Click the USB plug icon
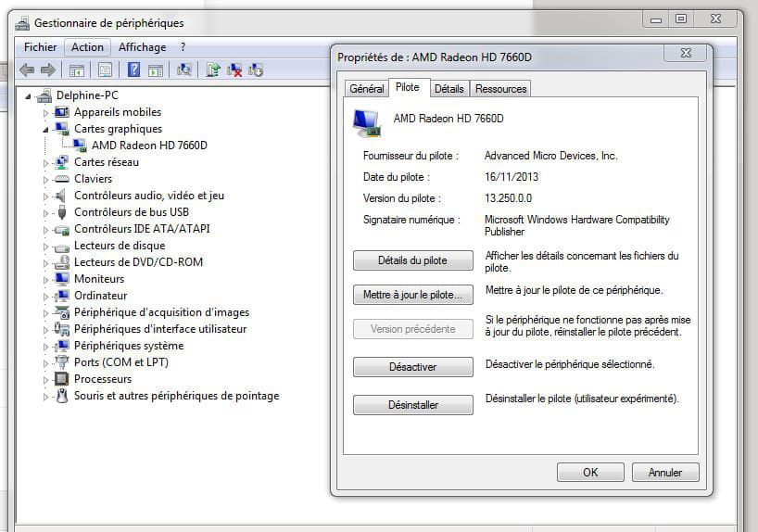Image resolution: width=758 pixels, height=532 pixels. pos(61,212)
